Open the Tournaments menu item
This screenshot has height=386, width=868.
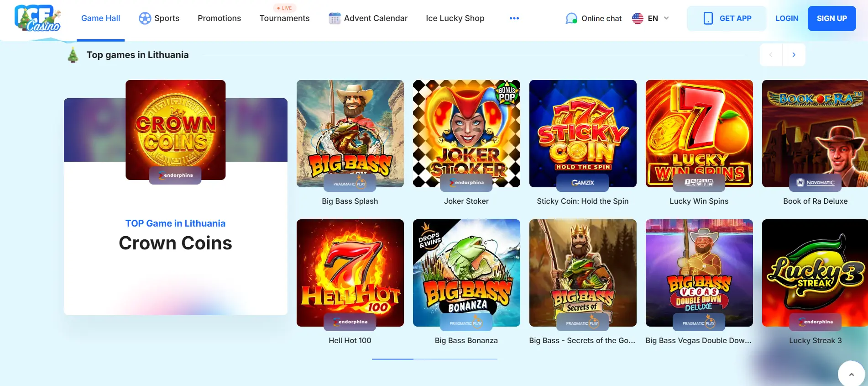pyautogui.click(x=284, y=18)
